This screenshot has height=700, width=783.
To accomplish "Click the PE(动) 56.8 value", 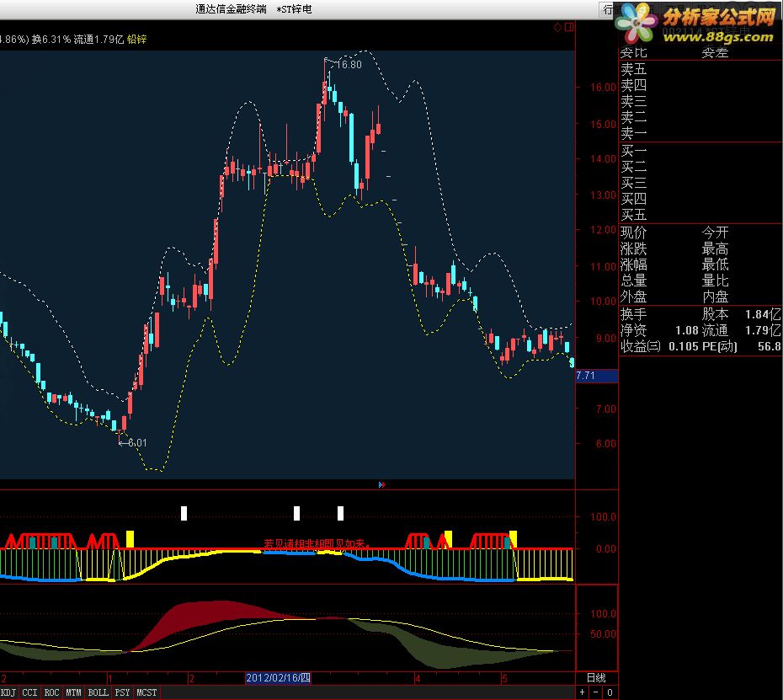I will tap(742, 346).
